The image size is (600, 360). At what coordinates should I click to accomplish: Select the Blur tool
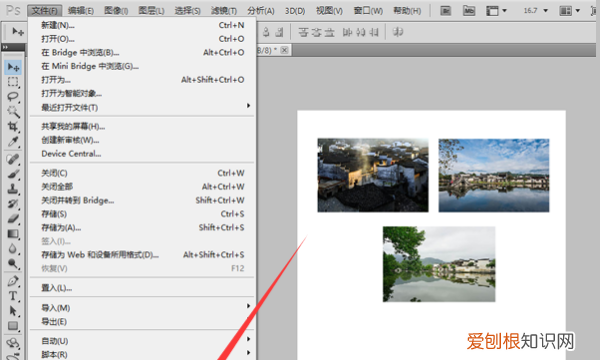coord(13,249)
